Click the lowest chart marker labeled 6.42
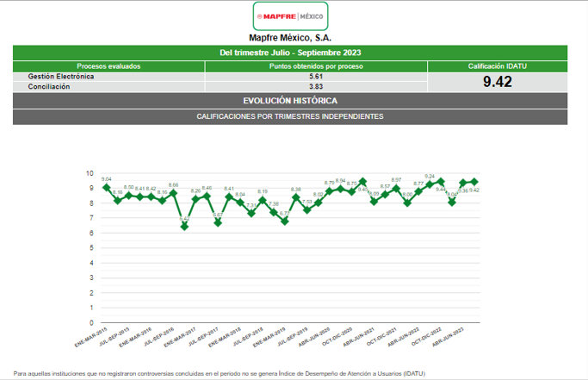This screenshot has height=380, width=588. point(184,226)
